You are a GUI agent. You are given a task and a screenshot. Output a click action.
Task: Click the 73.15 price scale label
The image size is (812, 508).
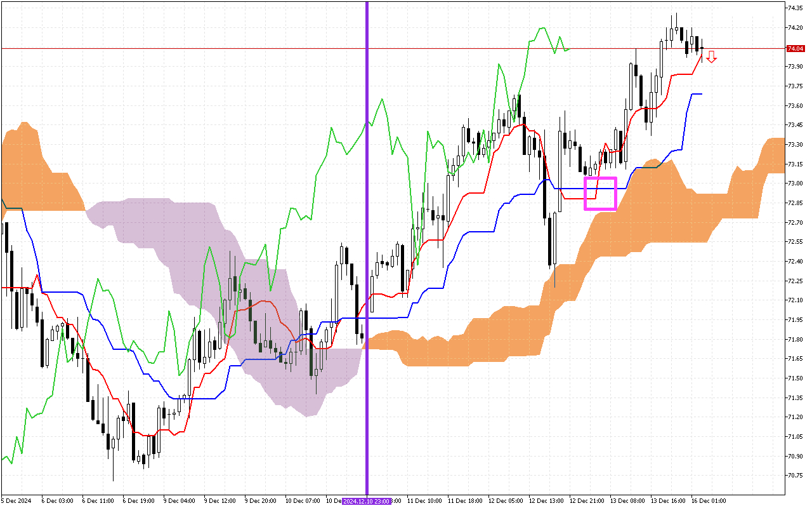[x=796, y=164]
